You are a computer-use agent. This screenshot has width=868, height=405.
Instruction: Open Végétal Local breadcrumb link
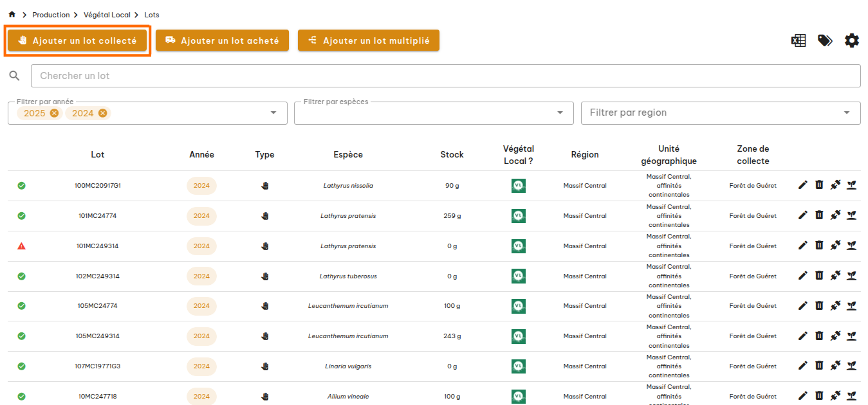(x=107, y=15)
